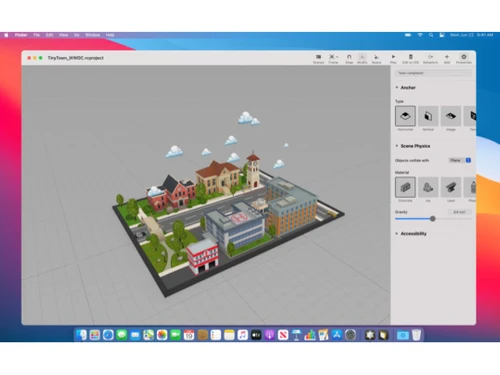The image size is (500, 375).
Task: Open App Store from the Dock
Action: click(x=337, y=335)
